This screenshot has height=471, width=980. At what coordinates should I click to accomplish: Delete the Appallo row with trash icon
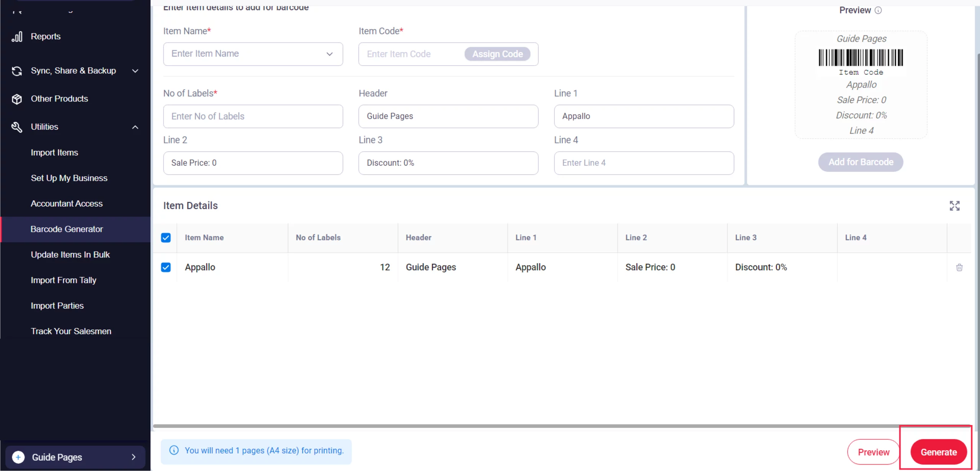(x=959, y=267)
